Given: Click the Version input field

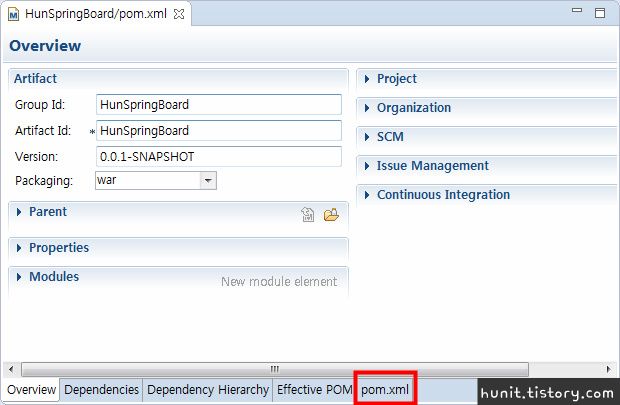Looking at the screenshot, I should [219, 156].
